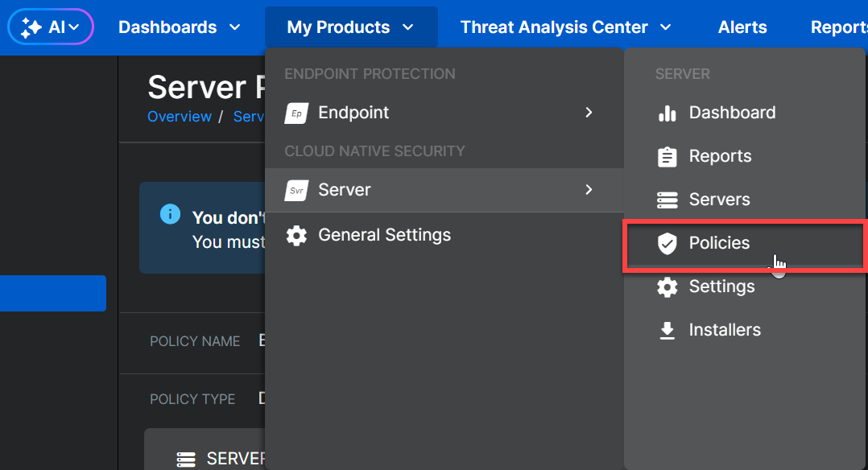Select Installers from the Server submenu

click(724, 330)
